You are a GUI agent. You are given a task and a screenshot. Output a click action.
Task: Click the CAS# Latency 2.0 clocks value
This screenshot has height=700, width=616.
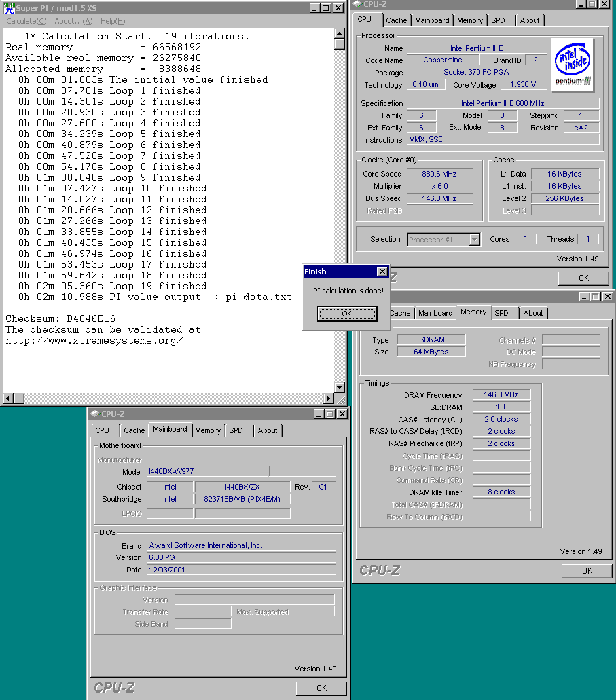tap(501, 419)
